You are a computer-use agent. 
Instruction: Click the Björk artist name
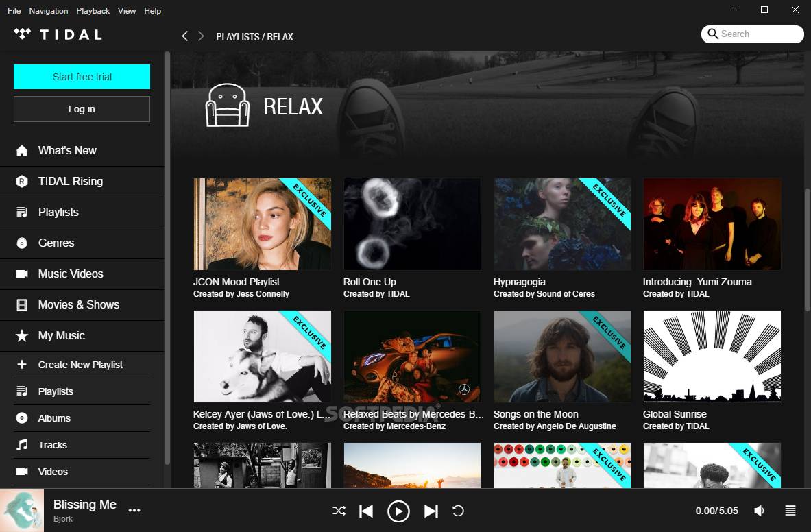[x=63, y=518]
